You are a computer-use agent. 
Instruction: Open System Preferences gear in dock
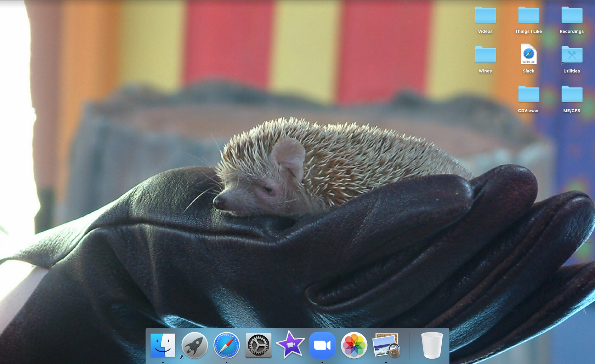259,345
